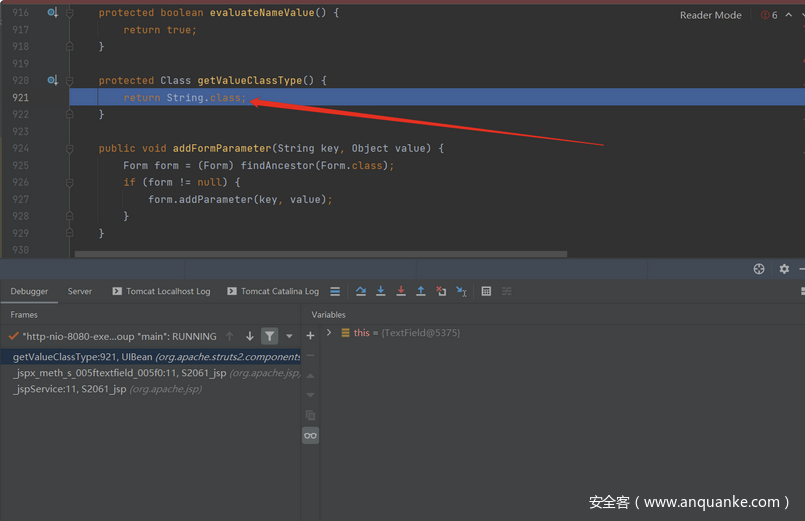Image resolution: width=805 pixels, height=521 pixels.
Task: Click the Step Out icon
Action: [421, 291]
